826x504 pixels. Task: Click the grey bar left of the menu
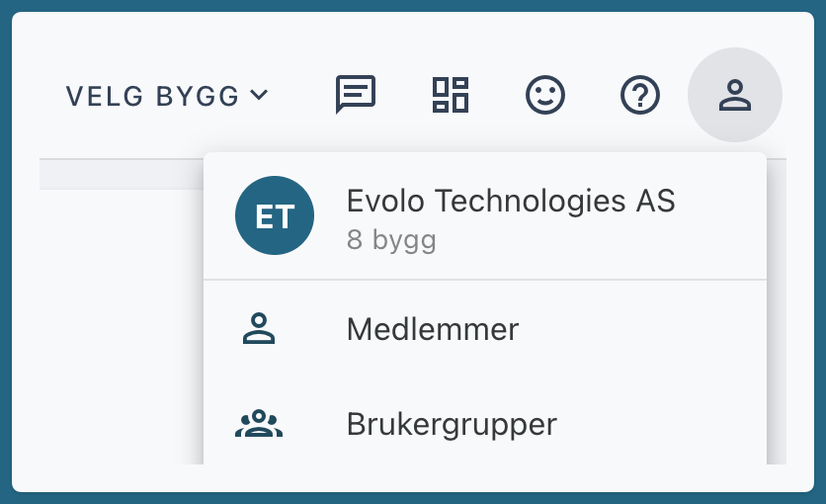pos(122,174)
